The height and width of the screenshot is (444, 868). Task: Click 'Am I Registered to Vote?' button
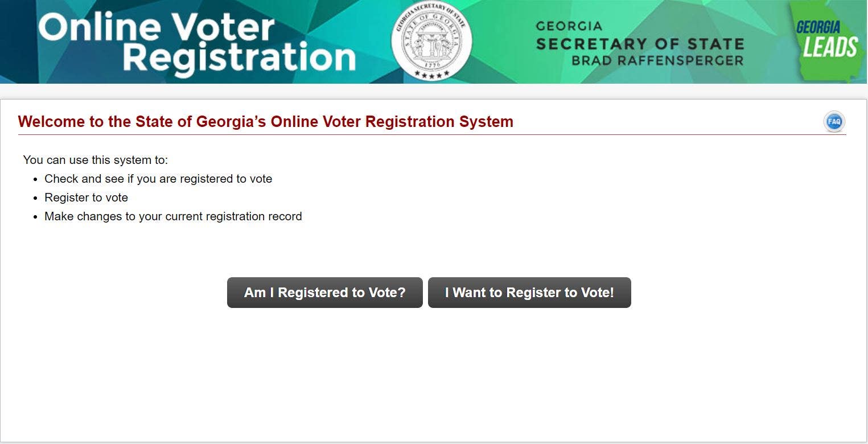(x=324, y=292)
